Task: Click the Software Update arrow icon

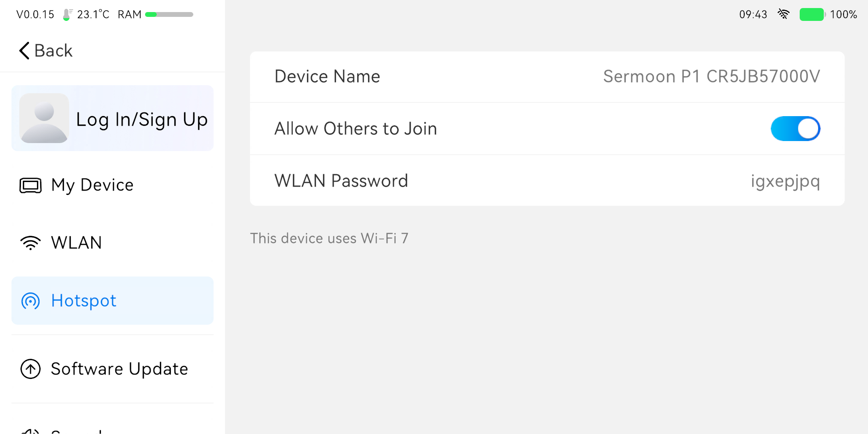Action: 31,369
